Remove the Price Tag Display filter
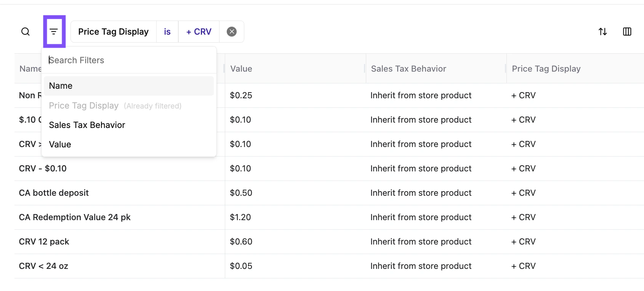 pos(232,32)
